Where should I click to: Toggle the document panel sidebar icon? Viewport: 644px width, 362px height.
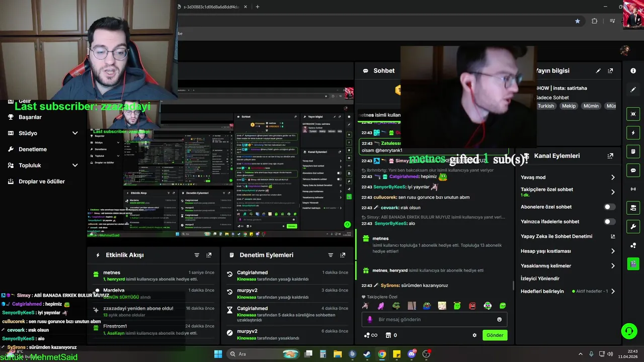click(x=633, y=151)
